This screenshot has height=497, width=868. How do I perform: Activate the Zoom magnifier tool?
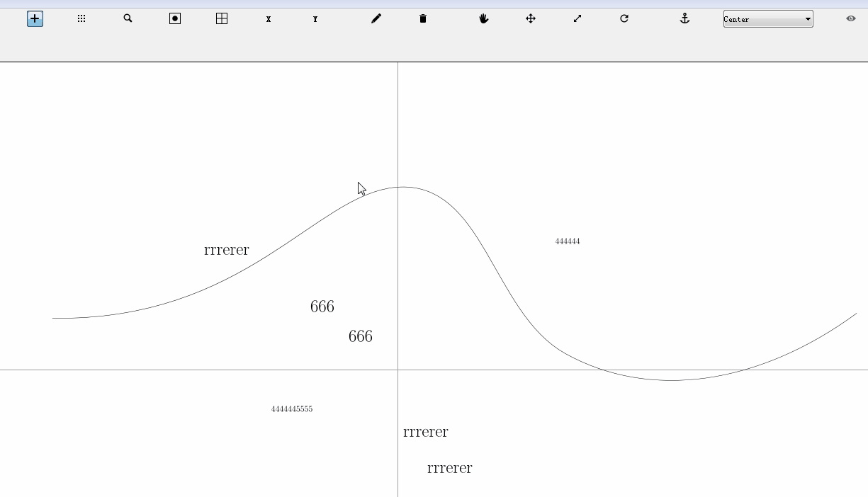tap(128, 18)
